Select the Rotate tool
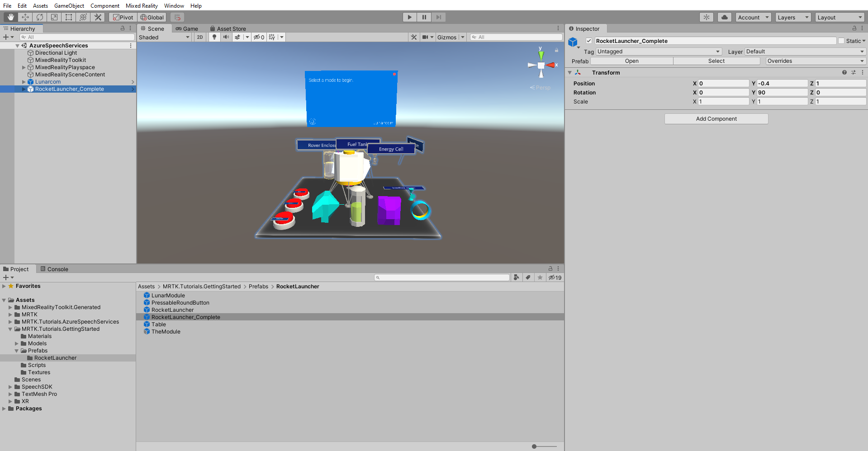The image size is (868, 451). tap(40, 17)
